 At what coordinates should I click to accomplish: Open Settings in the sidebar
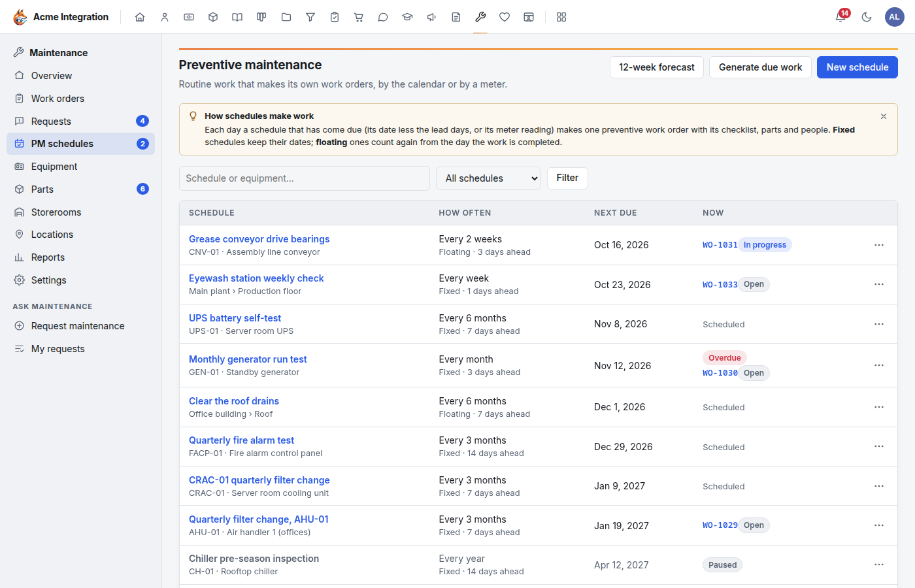click(x=80, y=280)
